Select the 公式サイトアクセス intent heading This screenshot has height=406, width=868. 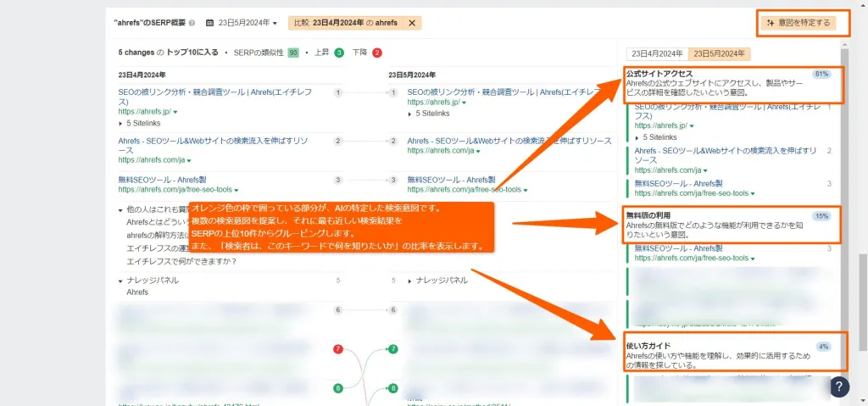pyautogui.click(x=659, y=73)
